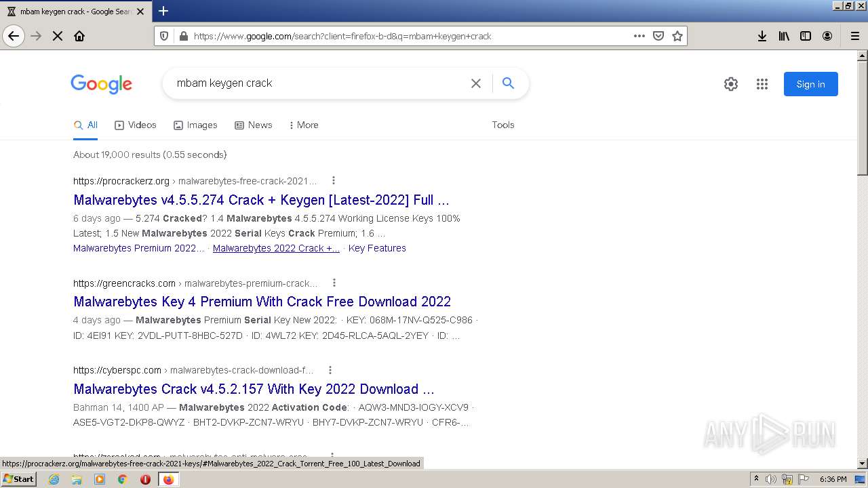Show tracking protection shield info

[163, 36]
